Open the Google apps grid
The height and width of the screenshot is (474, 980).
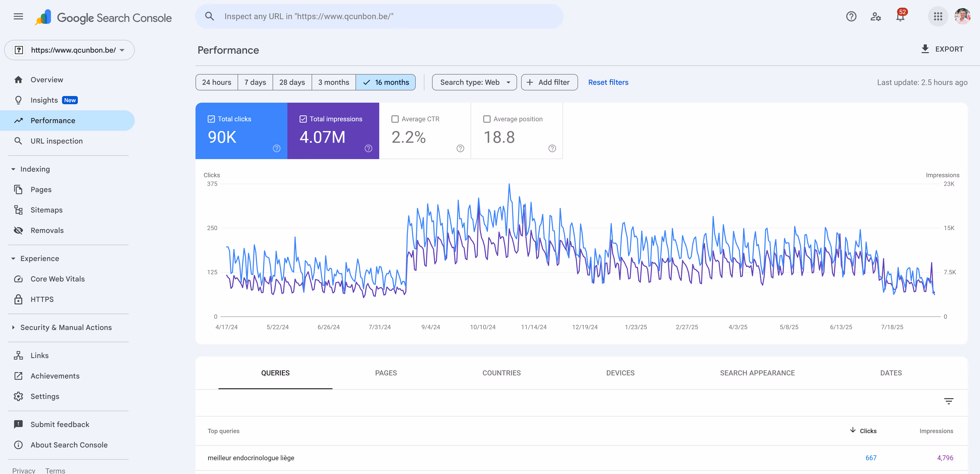click(x=938, y=16)
